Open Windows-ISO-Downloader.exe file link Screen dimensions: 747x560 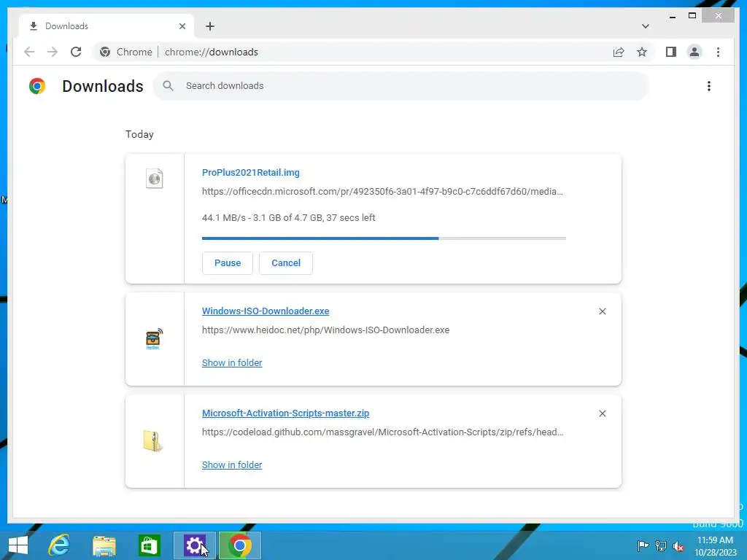point(266,311)
